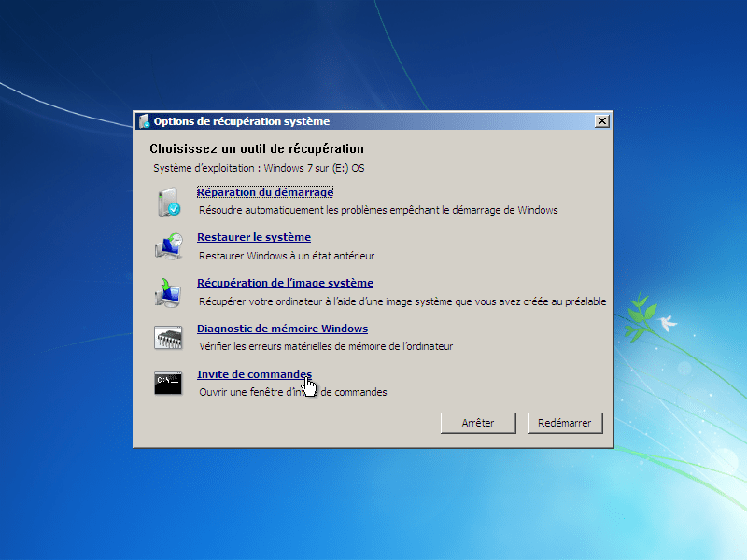Click the heading 'Choisissez un outil de récupération'
747x560 pixels.
(257, 149)
